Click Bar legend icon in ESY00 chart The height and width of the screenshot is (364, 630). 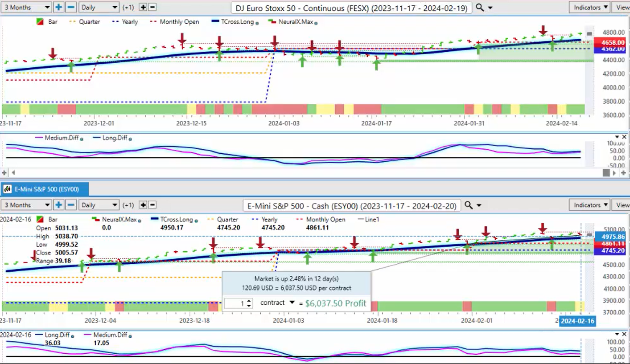40,219
